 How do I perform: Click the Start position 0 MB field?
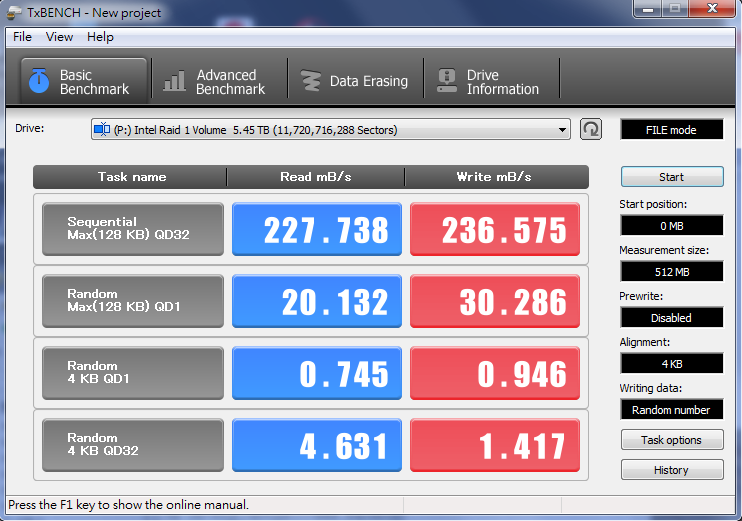[x=672, y=226]
